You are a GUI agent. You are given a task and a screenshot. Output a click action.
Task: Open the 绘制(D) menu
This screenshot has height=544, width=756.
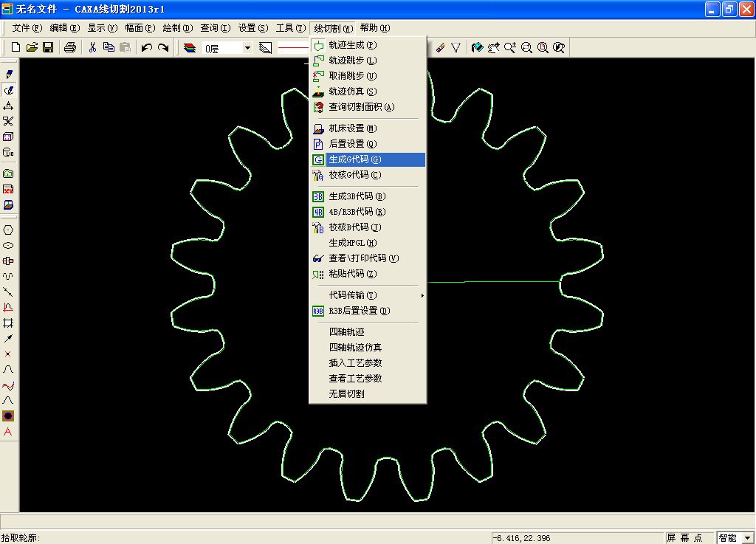177,28
